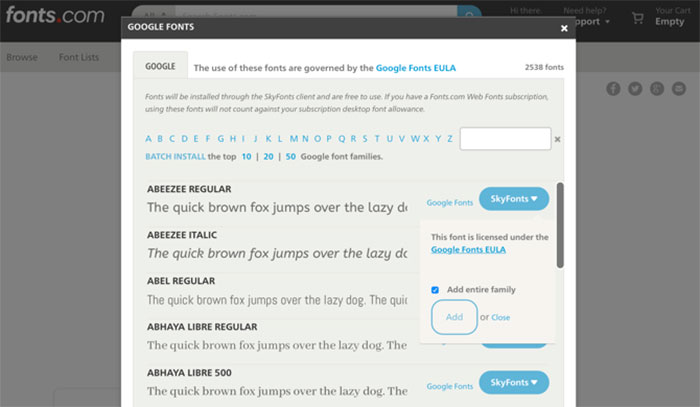The width and height of the screenshot is (700, 407).
Task: Filter fonts by letter O
Action: point(317,139)
